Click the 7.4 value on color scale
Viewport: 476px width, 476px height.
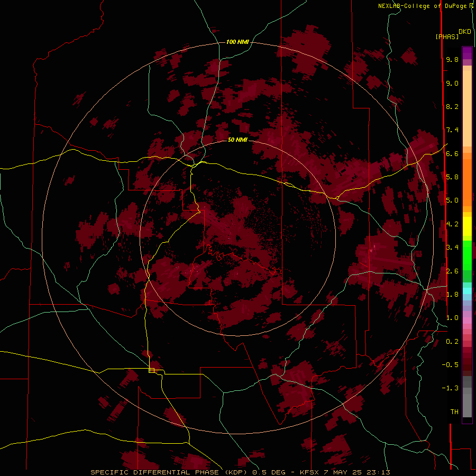tap(452, 130)
